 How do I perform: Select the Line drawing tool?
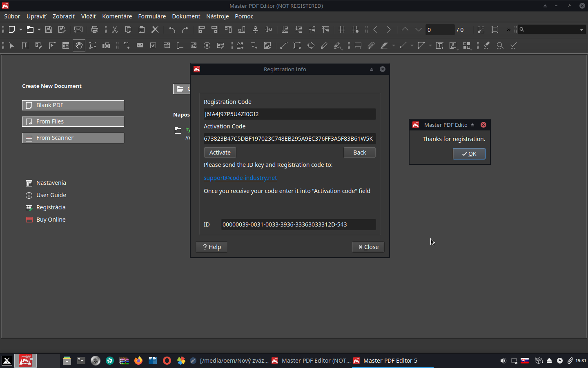284,45
